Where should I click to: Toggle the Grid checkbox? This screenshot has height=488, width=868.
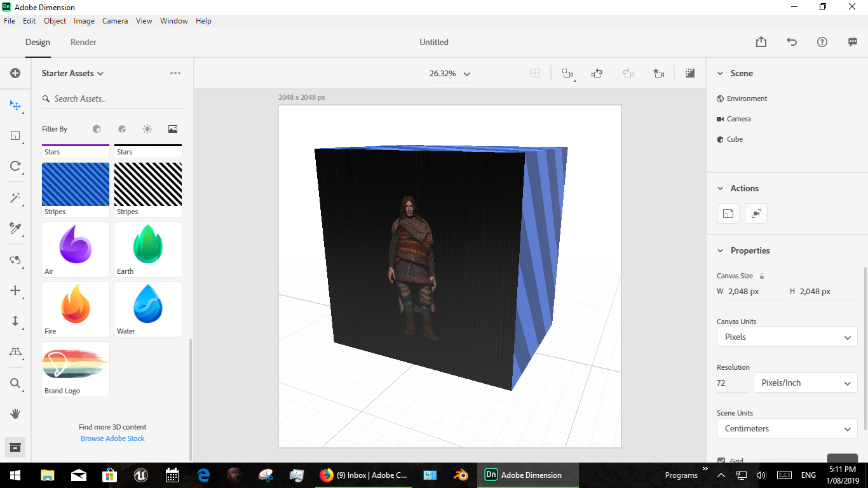click(721, 461)
